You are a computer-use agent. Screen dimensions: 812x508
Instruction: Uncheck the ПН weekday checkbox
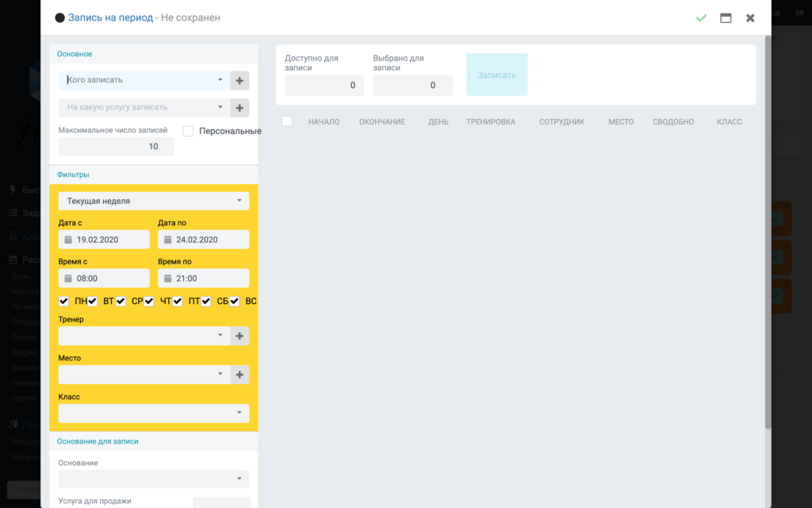pyautogui.click(x=63, y=301)
